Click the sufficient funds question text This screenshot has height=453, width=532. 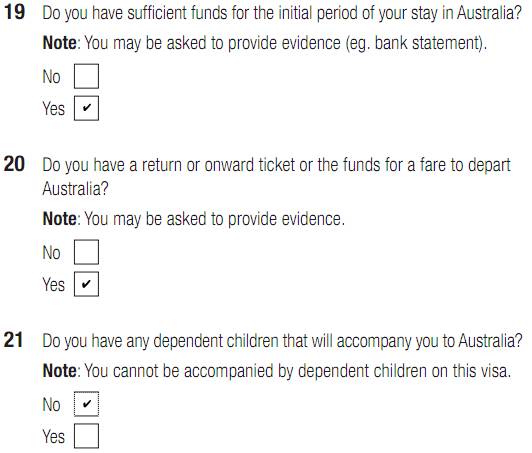282,13
